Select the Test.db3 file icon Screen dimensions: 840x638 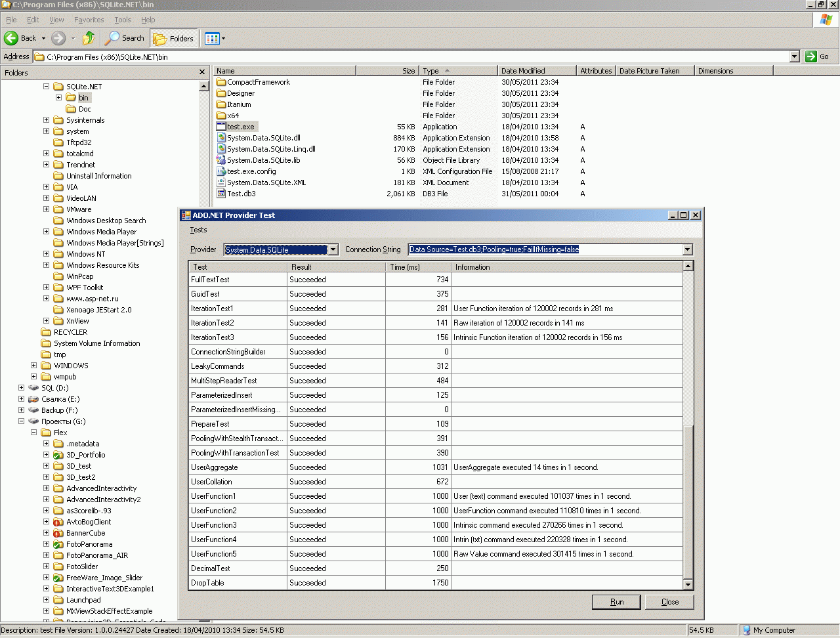click(221, 194)
